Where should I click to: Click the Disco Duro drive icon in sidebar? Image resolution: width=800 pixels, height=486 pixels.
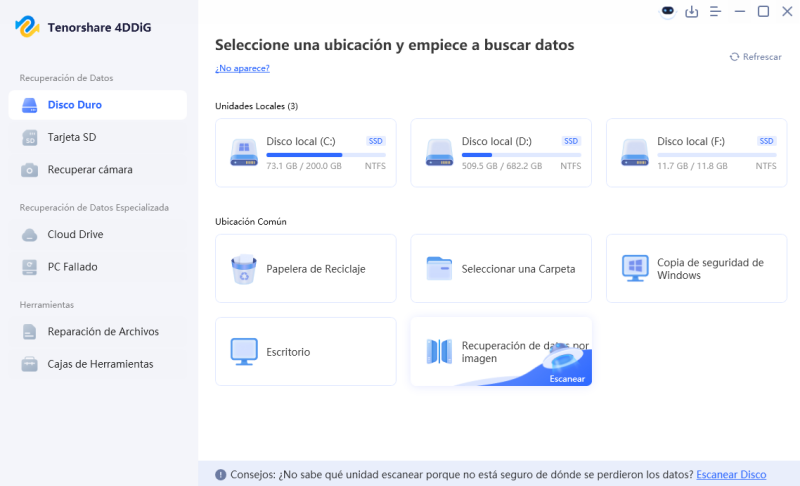tap(30, 105)
